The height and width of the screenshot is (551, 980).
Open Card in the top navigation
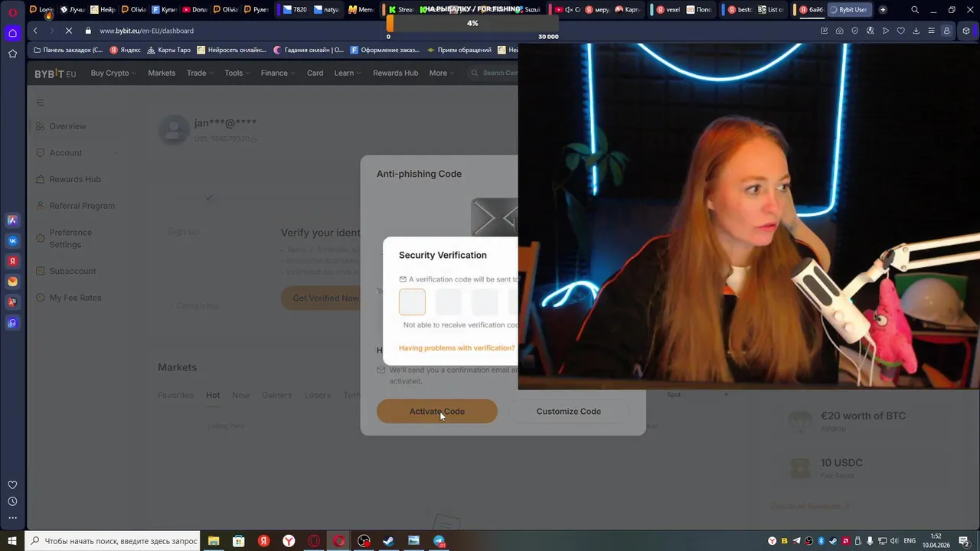pos(315,73)
